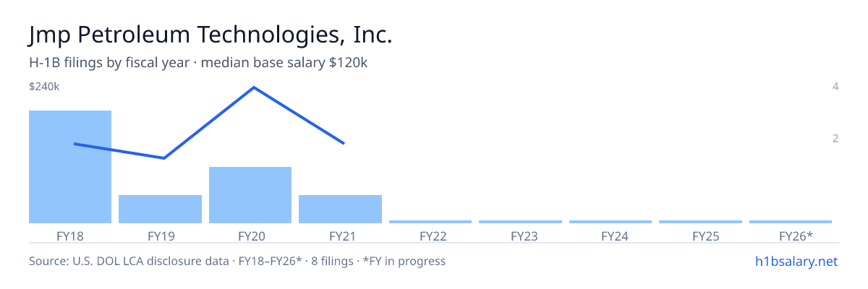Select the FY18 filings bar

tap(70, 167)
